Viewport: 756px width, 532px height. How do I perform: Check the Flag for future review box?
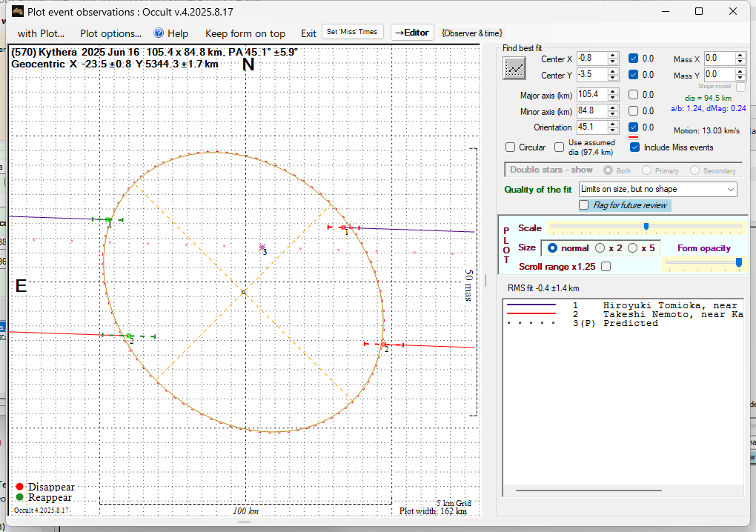(584, 205)
